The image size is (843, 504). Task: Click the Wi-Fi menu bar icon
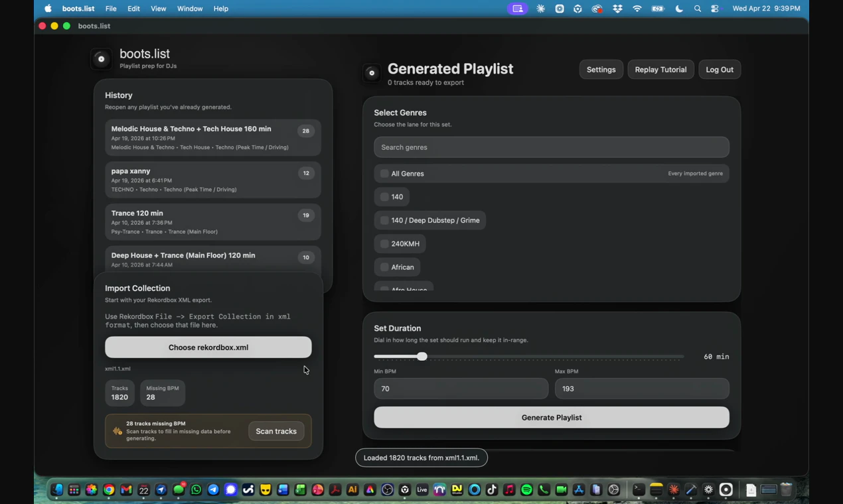click(x=637, y=9)
